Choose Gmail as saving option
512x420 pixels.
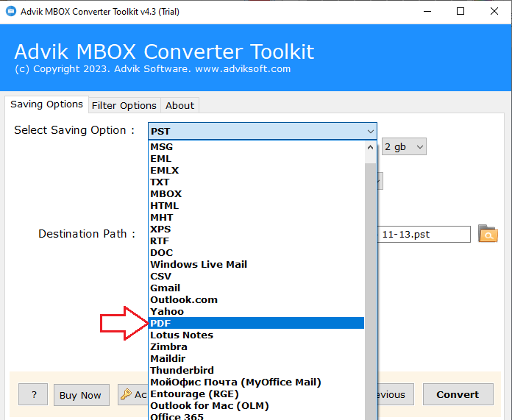click(x=256, y=288)
